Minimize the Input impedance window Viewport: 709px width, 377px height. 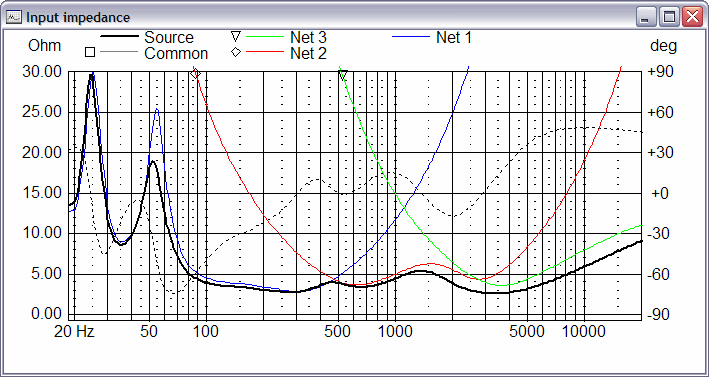pyautogui.click(x=647, y=18)
